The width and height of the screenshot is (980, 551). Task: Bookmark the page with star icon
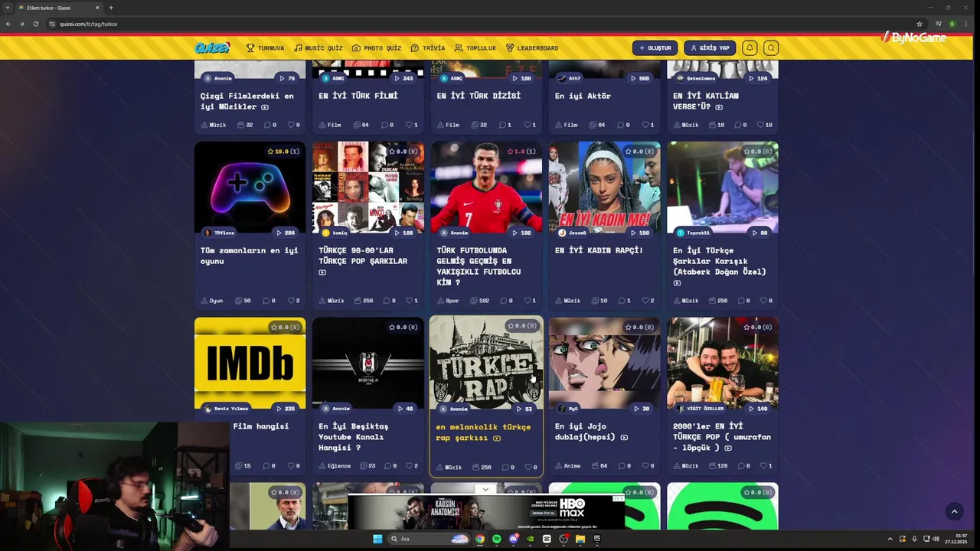pos(920,24)
